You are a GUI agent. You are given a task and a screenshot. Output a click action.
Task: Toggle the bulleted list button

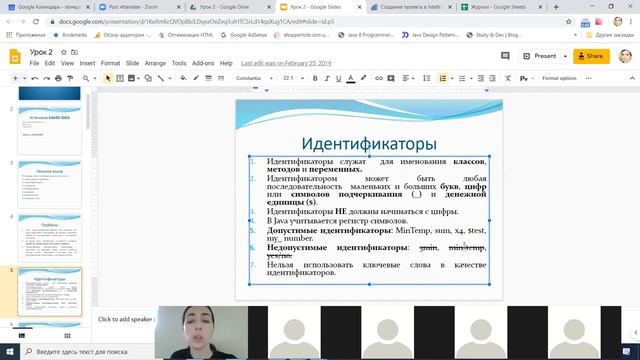(462, 78)
